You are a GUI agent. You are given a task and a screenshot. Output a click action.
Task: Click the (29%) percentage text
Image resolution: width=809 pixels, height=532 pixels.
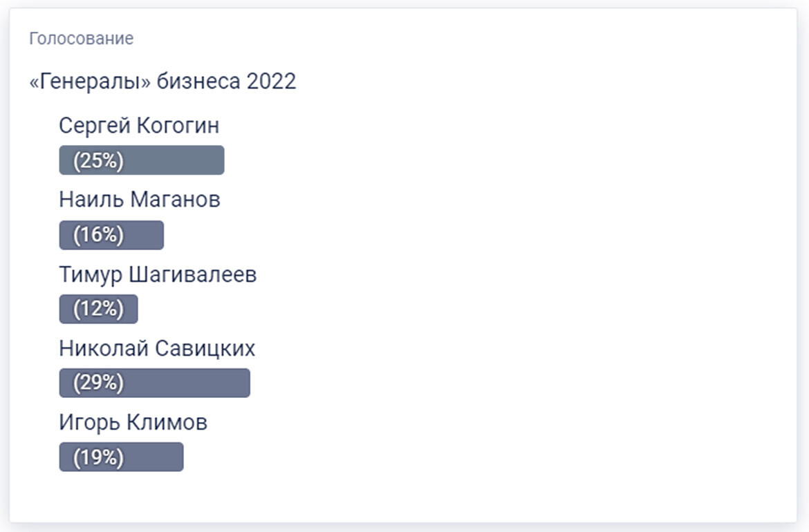pyautogui.click(x=98, y=383)
